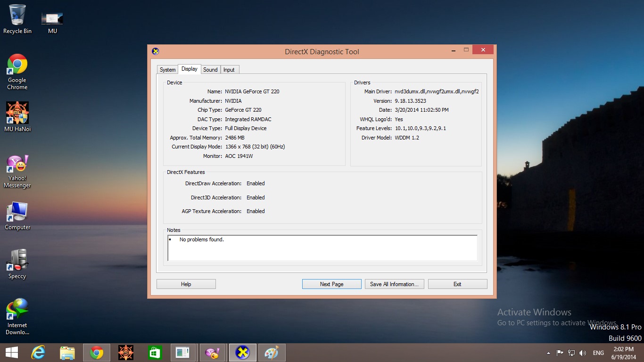The width and height of the screenshot is (644, 362).
Task: Open Yahoo! Messenger desktop shortcut
Action: pyautogui.click(x=17, y=172)
